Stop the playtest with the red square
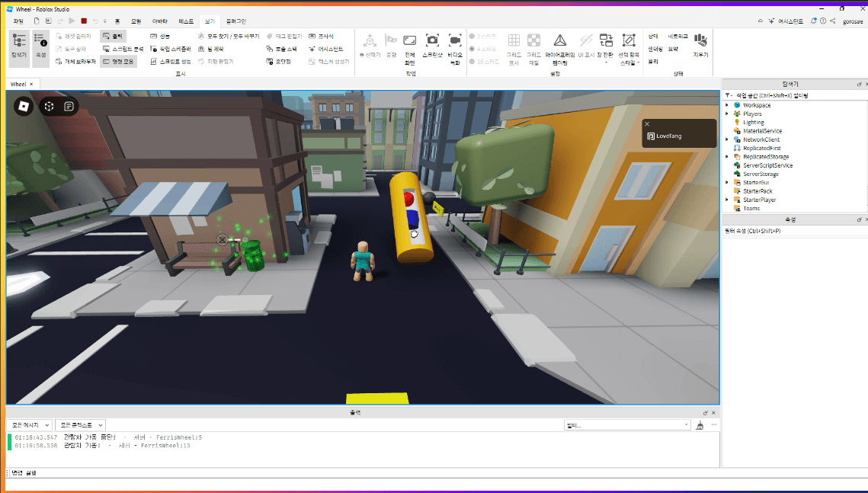Screen dimensions: 868x493 pos(84,21)
